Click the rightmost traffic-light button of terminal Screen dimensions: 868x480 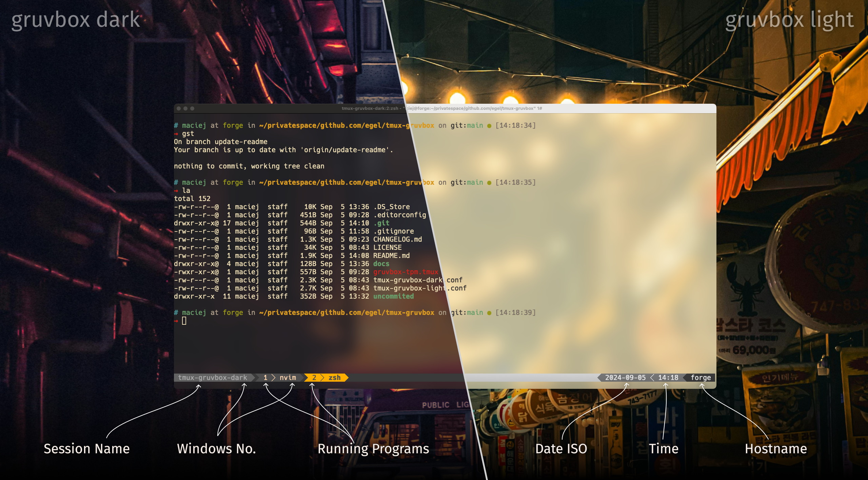[192, 108]
